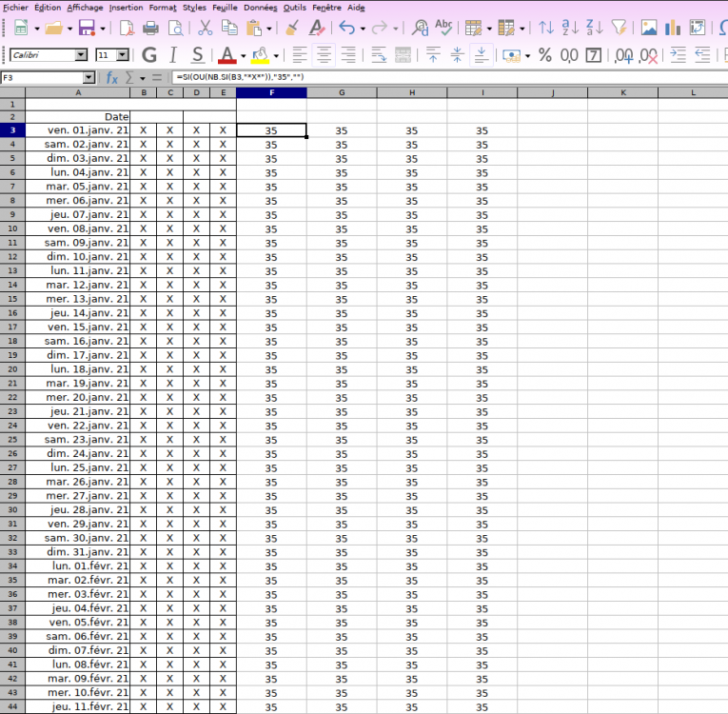Click the New spreadsheet icon
The image size is (728, 714).
(x=21, y=29)
